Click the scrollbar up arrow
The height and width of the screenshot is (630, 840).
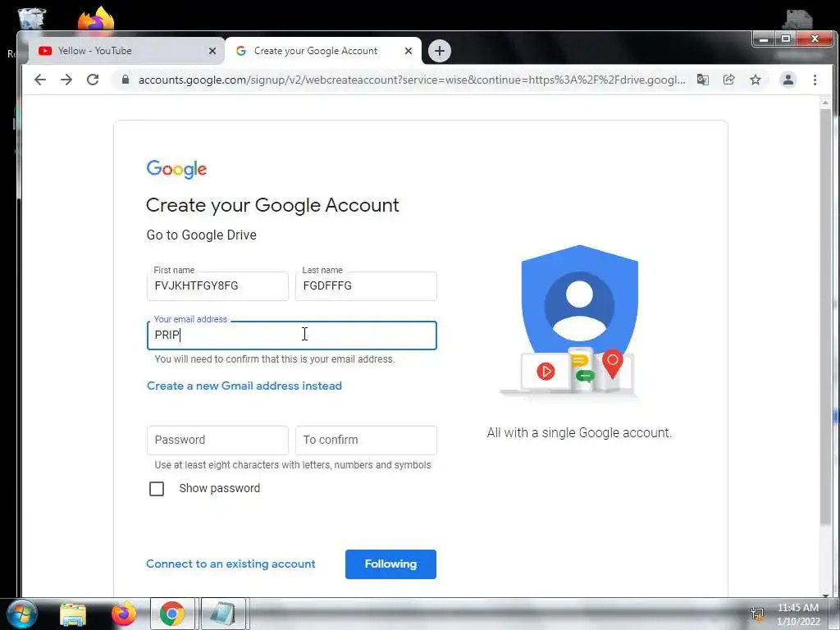click(825, 103)
